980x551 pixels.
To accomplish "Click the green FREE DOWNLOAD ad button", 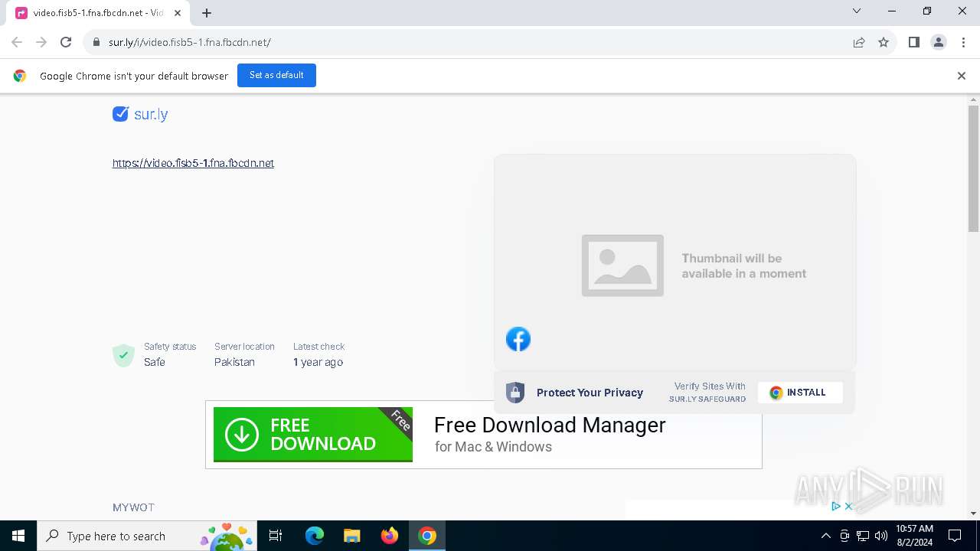I will pos(313,435).
